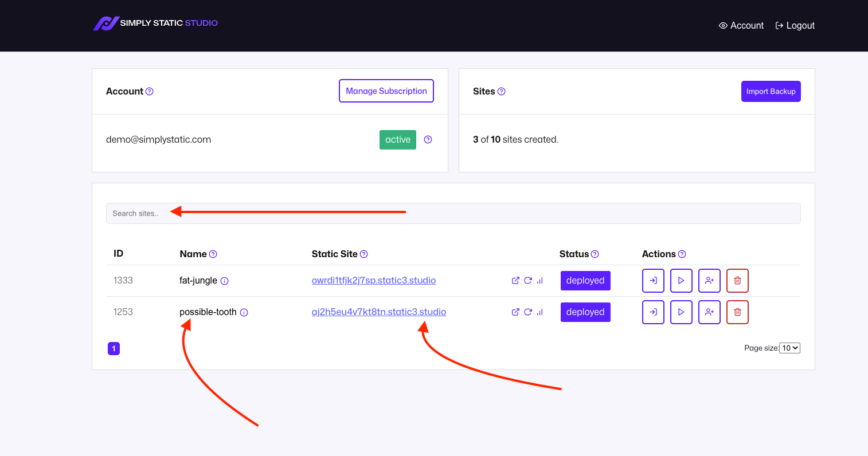The image size is (868, 456).
Task: Click the deployed status of possible-tooth
Action: pyautogui.click(x=585, y=312)
